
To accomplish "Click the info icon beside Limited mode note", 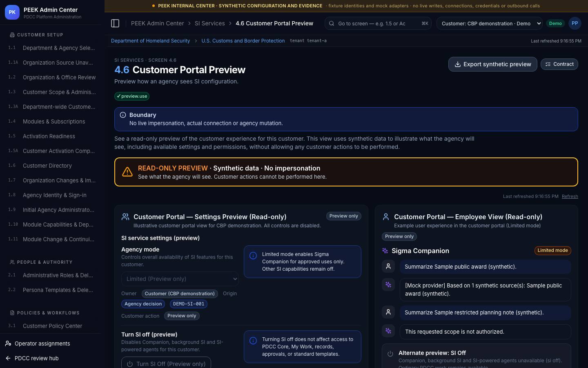I will [253, 256].
